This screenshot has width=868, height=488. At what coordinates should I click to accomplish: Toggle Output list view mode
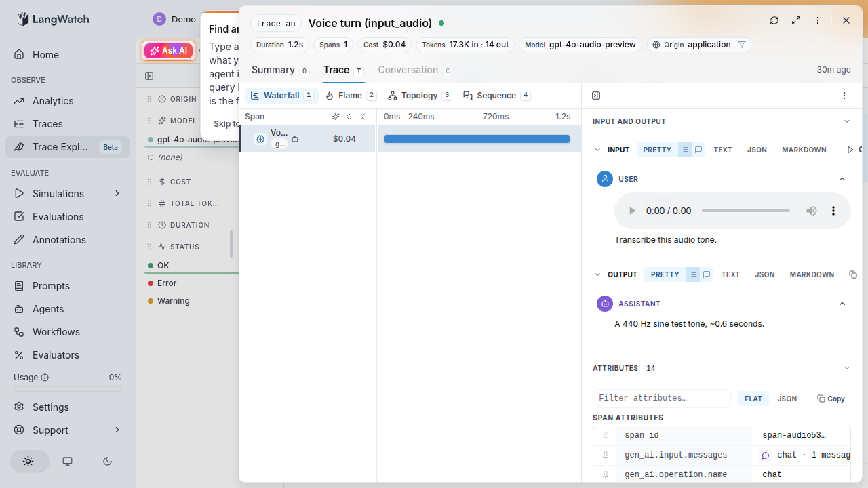[692, 274]
